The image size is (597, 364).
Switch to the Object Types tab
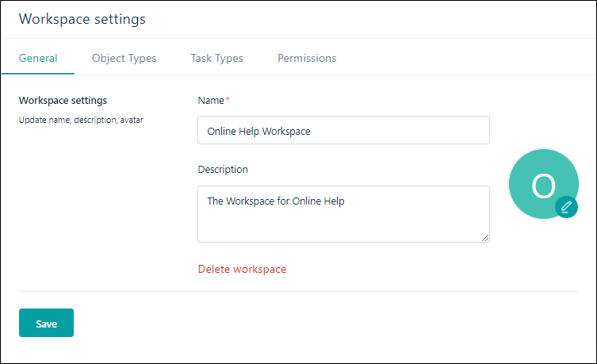coord(124,58)
